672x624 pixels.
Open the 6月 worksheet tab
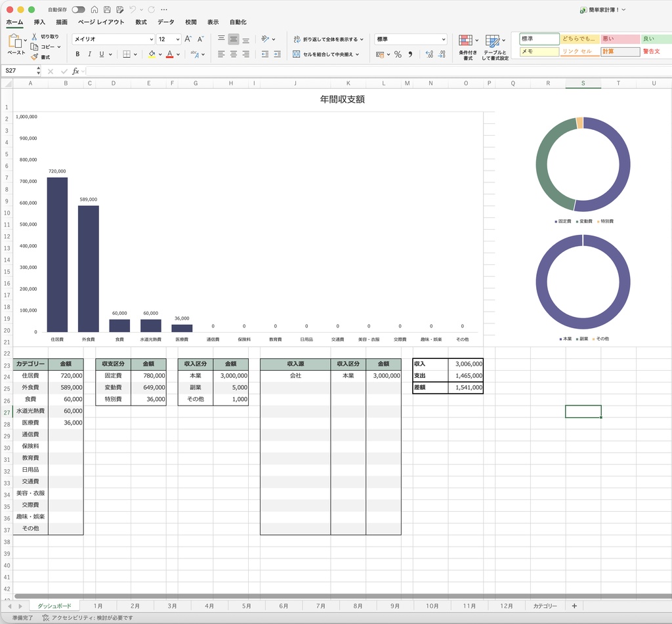[283, 606]
